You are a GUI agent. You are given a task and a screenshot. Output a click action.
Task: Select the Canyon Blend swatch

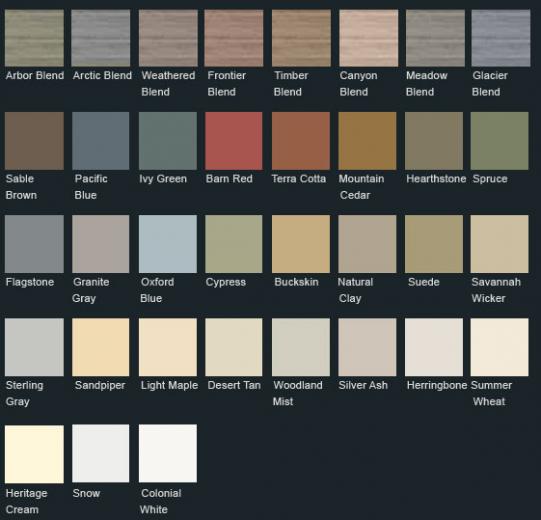(368, 38)
